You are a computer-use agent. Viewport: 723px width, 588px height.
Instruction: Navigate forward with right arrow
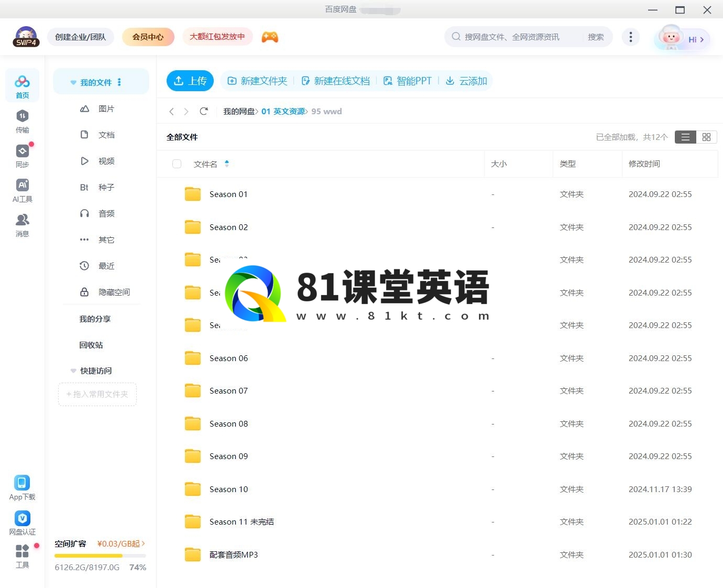[x=186, y=111]
